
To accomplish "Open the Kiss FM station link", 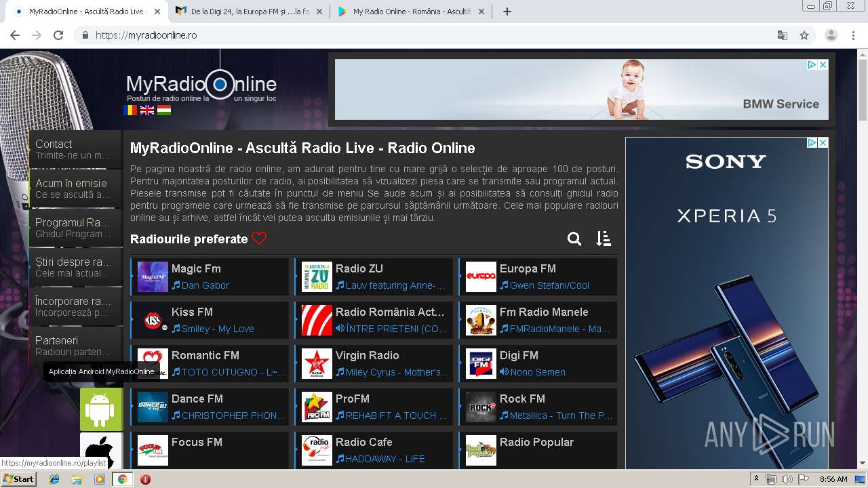I will click(x=192, y=312).
